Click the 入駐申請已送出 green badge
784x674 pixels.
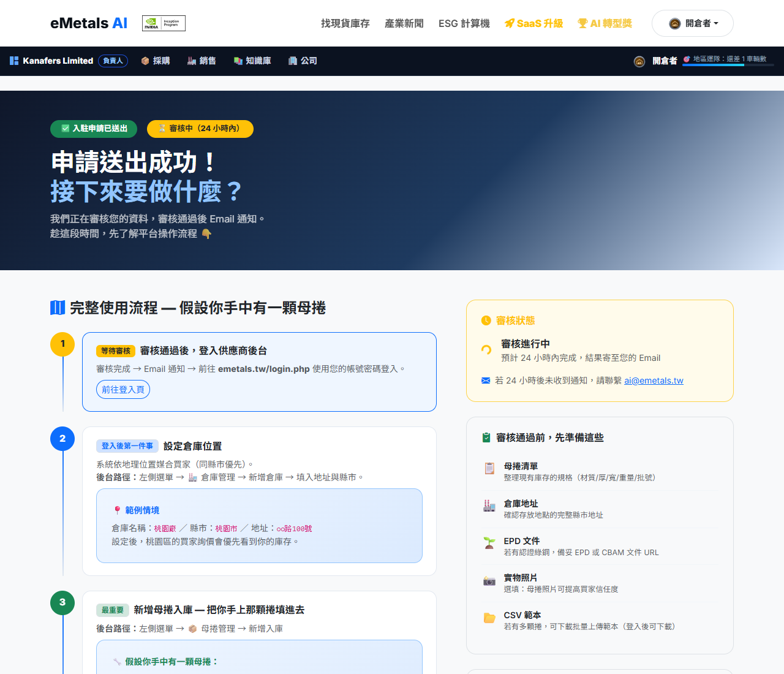pos(94,129)
